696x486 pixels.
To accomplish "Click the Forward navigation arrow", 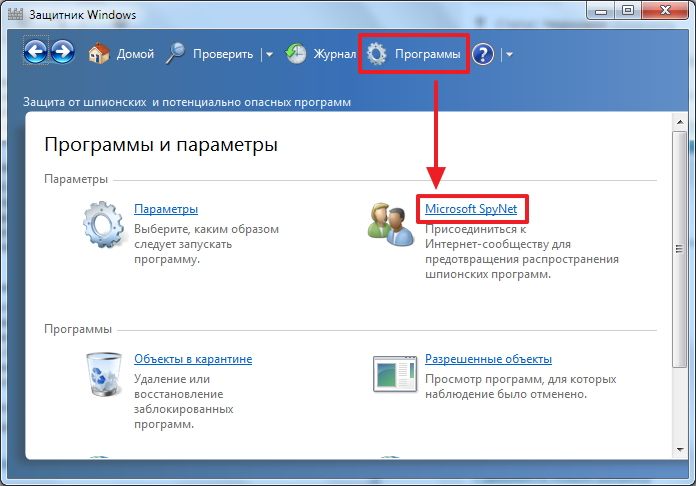I will click(x=63, y=54).
